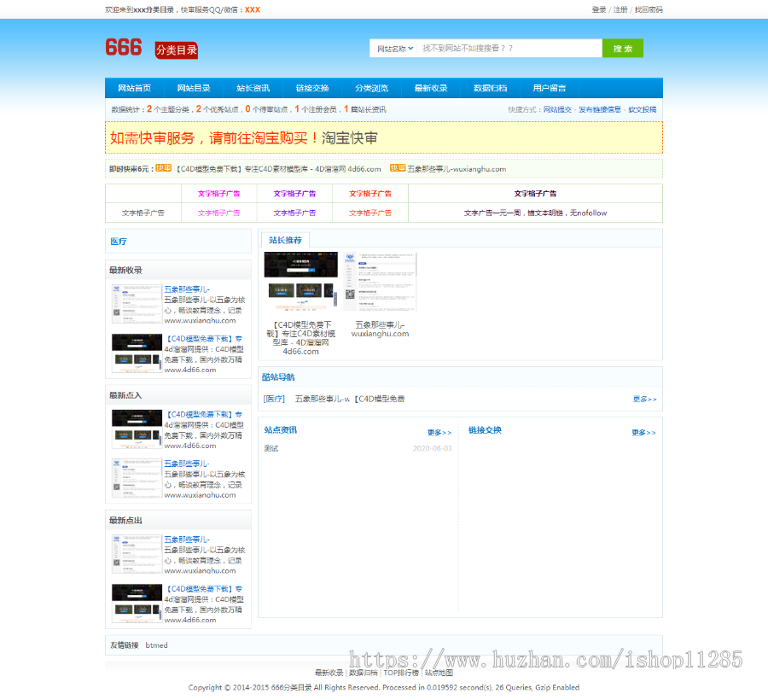The width and height of the screenshot is (768, 700).
Task: Click the C4D site thumbnail in 站长推荐
Action: (300, 281)
